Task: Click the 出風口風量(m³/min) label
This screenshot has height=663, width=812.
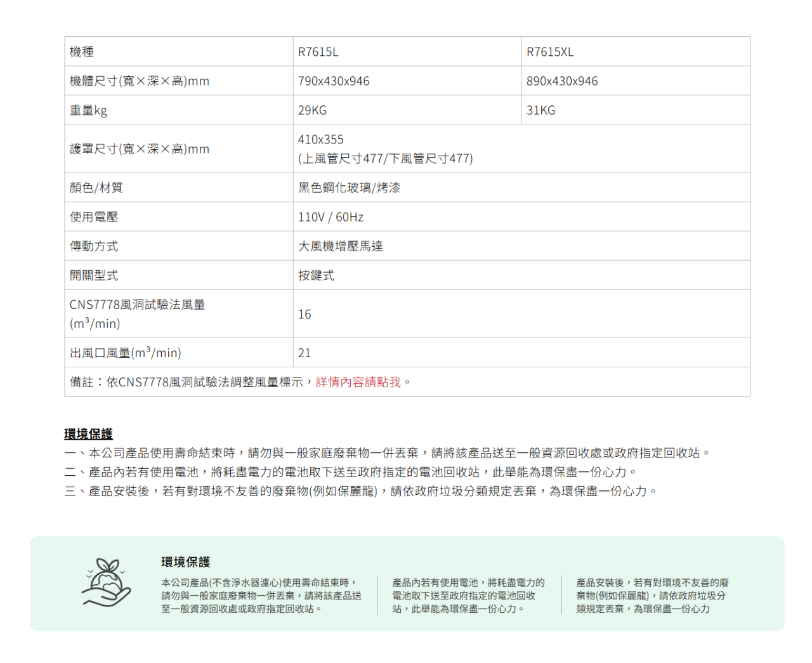Action: (x=126, y=353)
